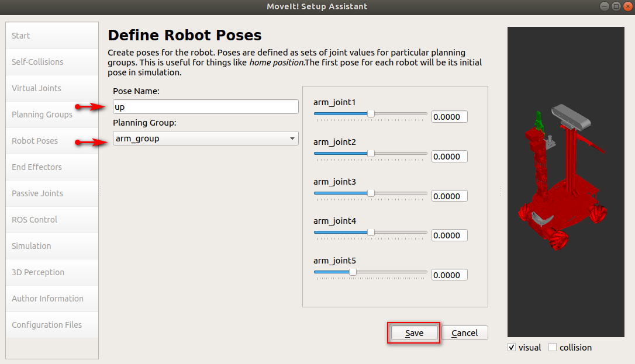Image resolution: width=635 pixels, height=364 pixels.
Task: Click the arm_joint2 slider handle
Action: (371, 154)
